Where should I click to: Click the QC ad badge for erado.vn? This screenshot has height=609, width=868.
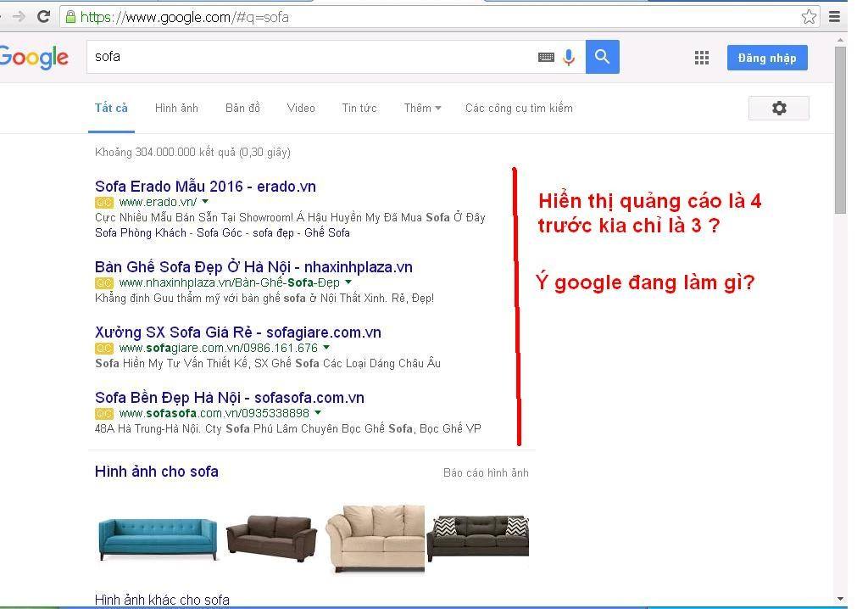pos(104,202)
